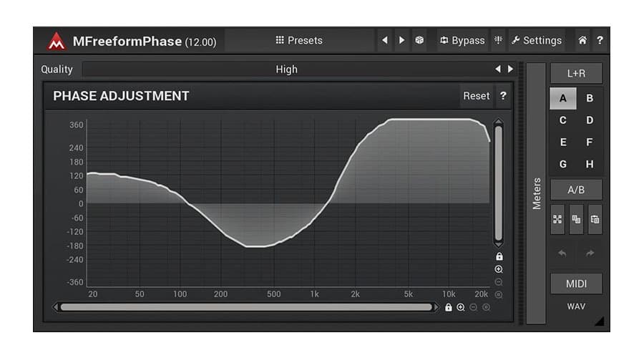Click right arrow of horizontal scrollbar
This screenshot has width=644, height=358.
[436, 307]
